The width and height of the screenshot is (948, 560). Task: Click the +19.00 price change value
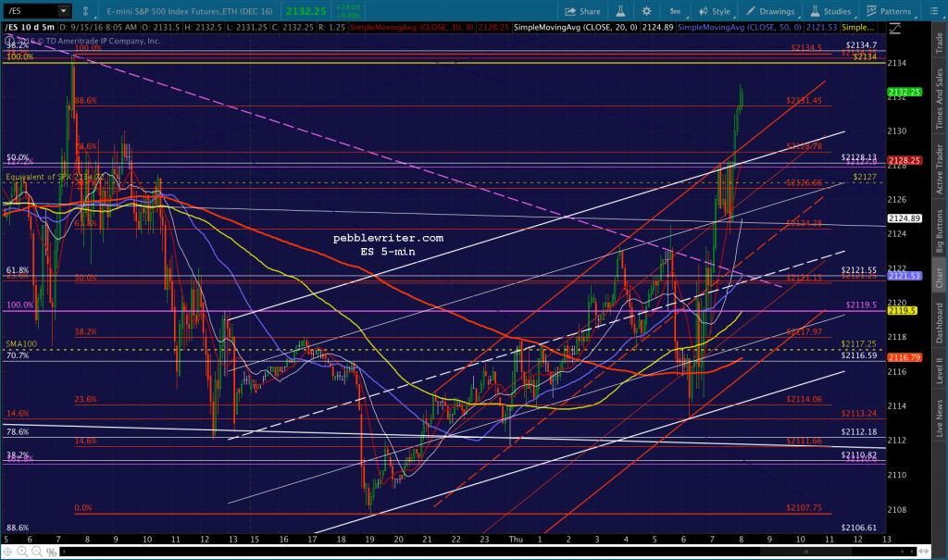348,7
